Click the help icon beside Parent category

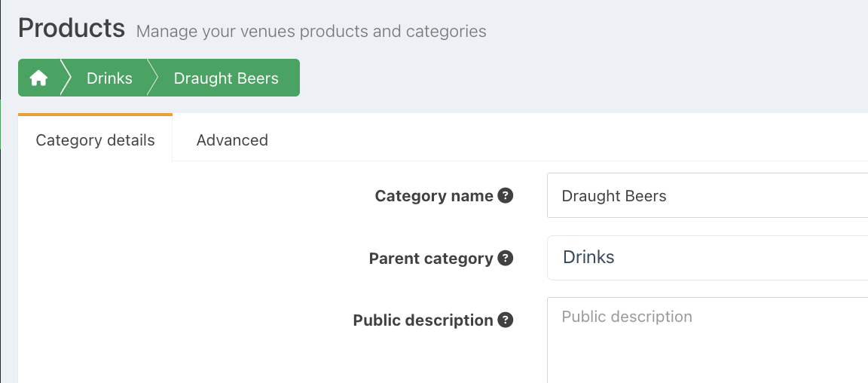click(x=506, y=258)
